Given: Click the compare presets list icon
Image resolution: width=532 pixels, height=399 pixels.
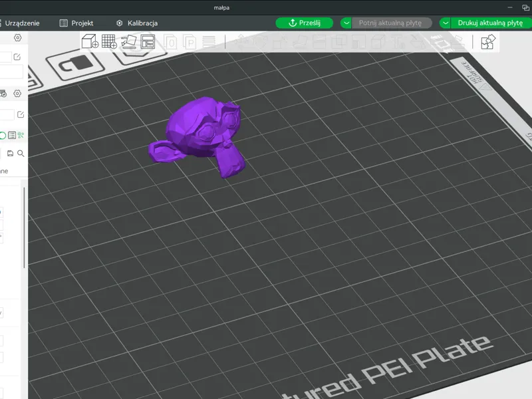Looking at the screenshot, I should coord(12,136).
